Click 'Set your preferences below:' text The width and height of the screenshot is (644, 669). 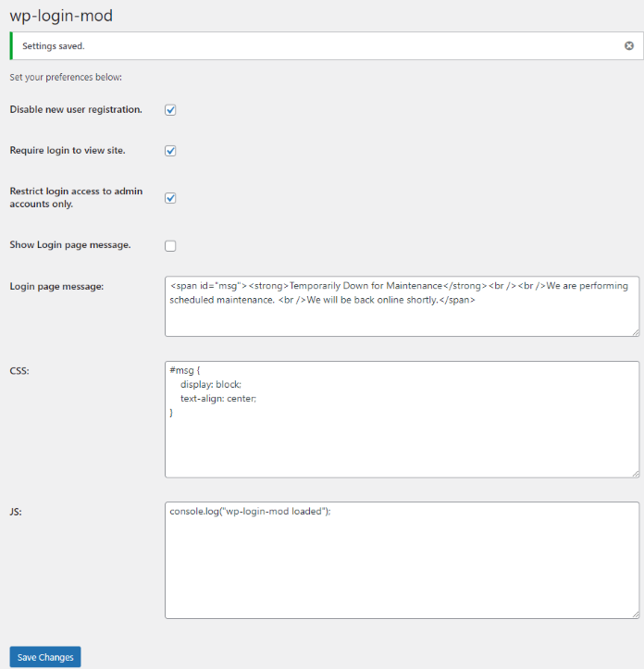[66, 77]
